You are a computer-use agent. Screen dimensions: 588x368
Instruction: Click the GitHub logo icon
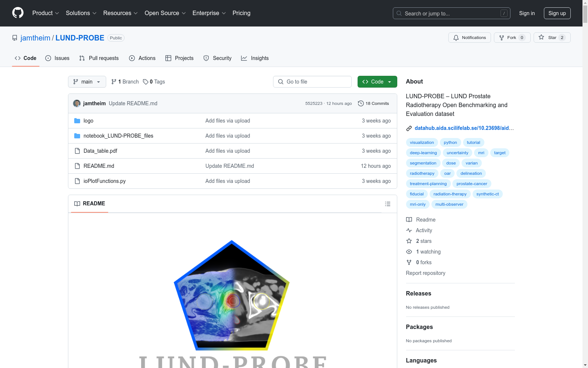tap(18, 13)
